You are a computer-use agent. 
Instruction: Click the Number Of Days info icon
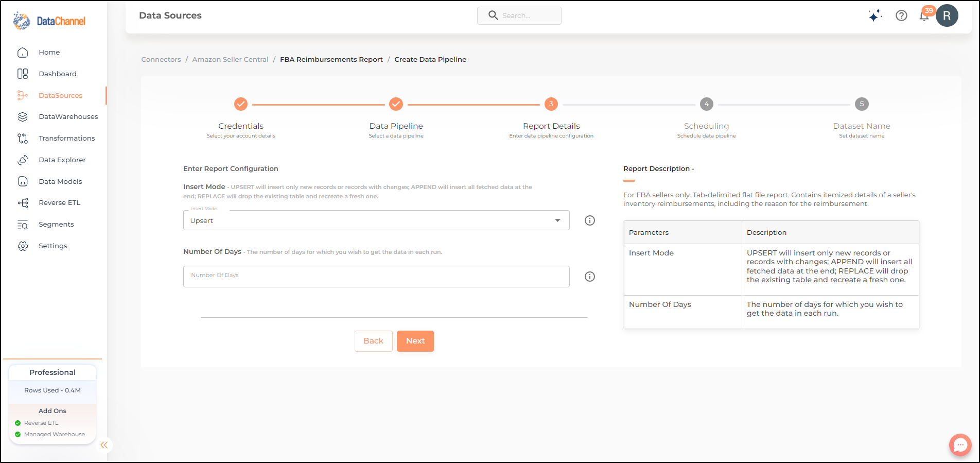[x=590, y=277]
